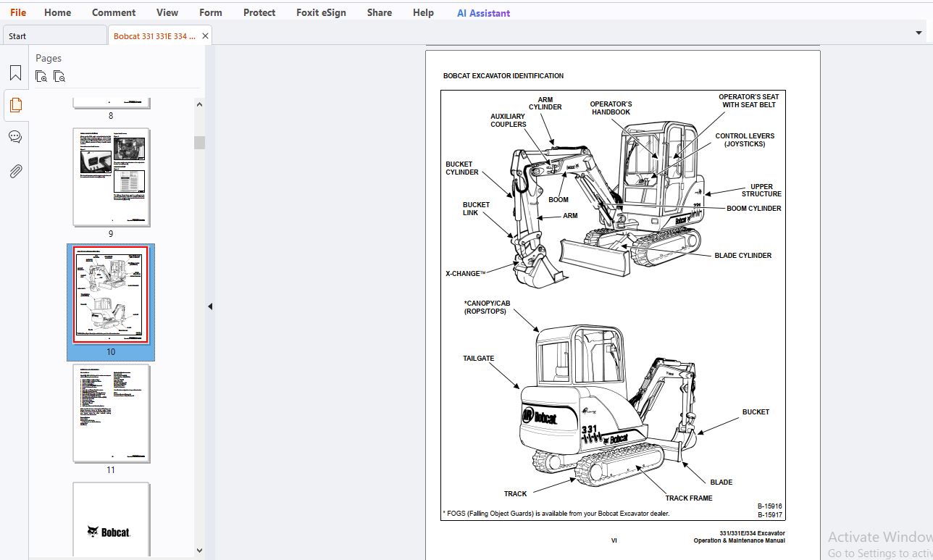The image size is (933, 560).
Task: Click the BOOM CYLINDER label
Action: (x=754, y=209)
